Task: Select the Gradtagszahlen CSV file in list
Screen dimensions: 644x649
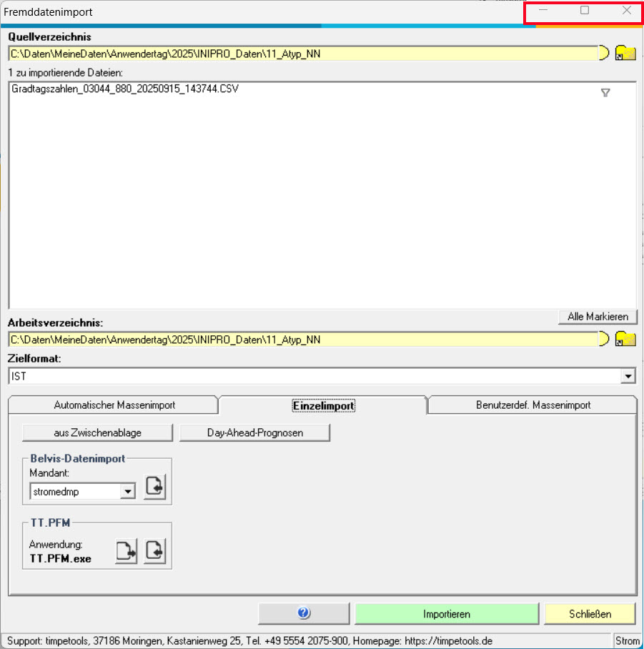Action: click(125, 89)
